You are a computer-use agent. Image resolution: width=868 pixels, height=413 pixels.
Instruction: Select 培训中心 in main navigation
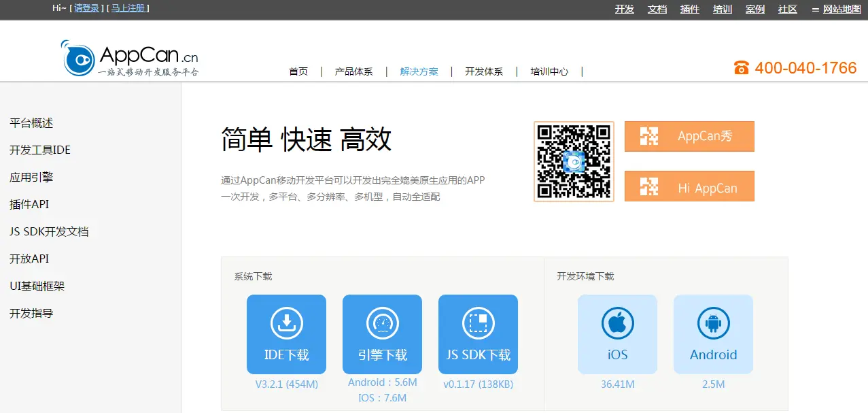pyautogui.click(x=549, y=71)
